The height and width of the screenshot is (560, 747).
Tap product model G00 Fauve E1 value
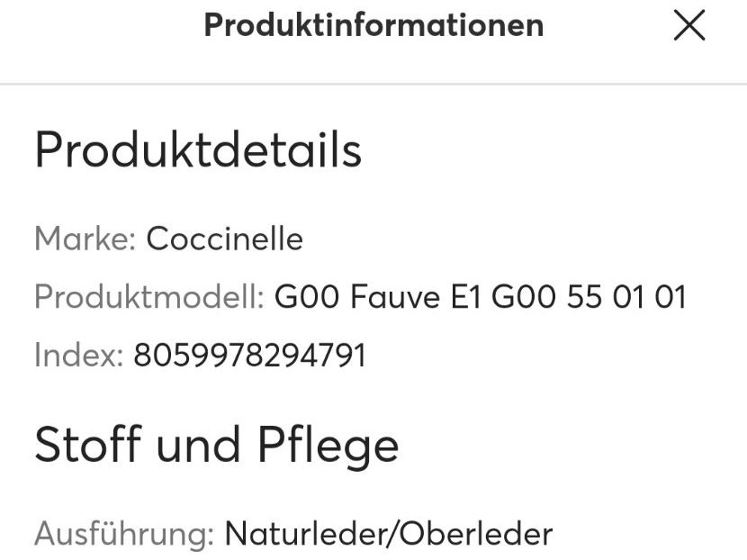point(480,296)
